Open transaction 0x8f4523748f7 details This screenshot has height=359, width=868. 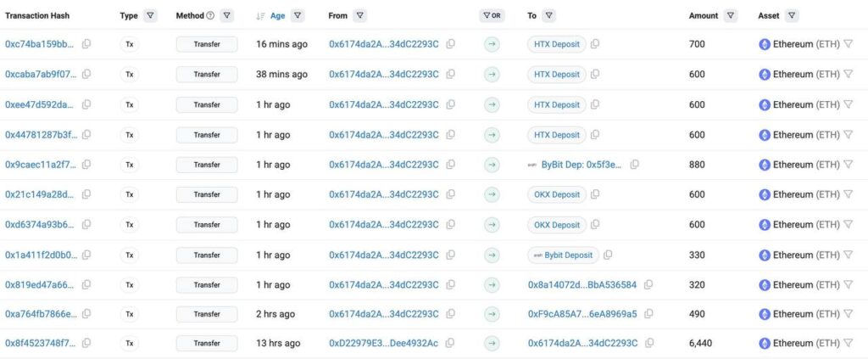point(41,344)
